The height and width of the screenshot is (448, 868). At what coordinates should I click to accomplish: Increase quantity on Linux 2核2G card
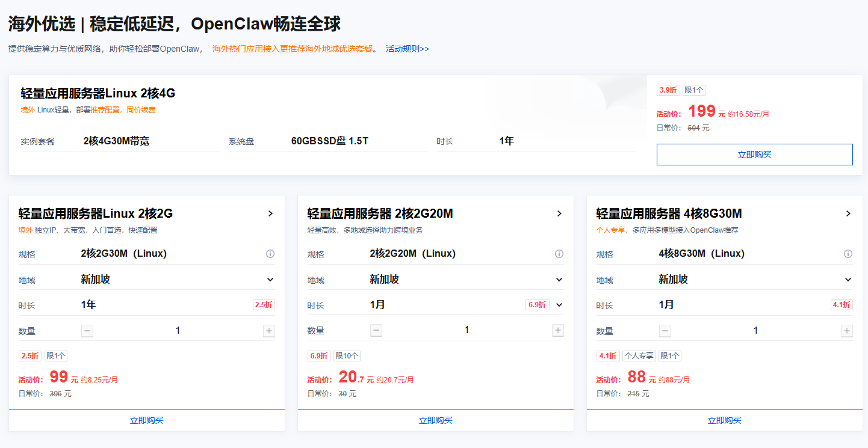click(269, 331)
